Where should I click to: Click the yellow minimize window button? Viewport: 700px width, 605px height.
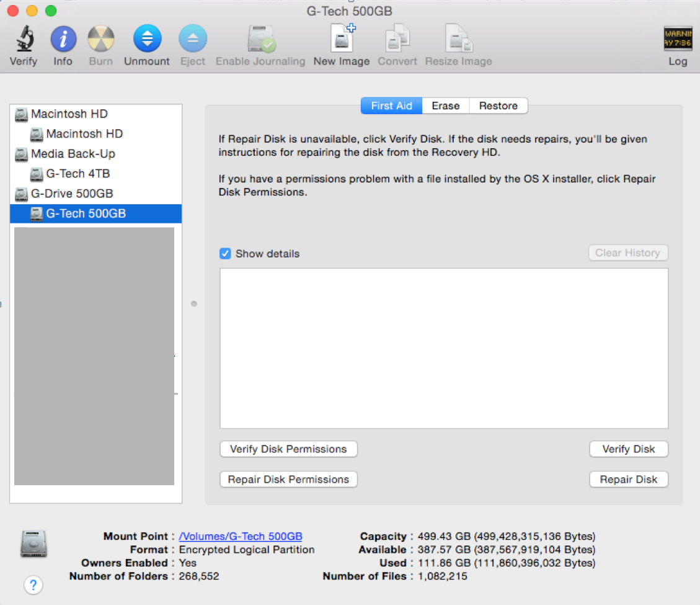(32, 11)
